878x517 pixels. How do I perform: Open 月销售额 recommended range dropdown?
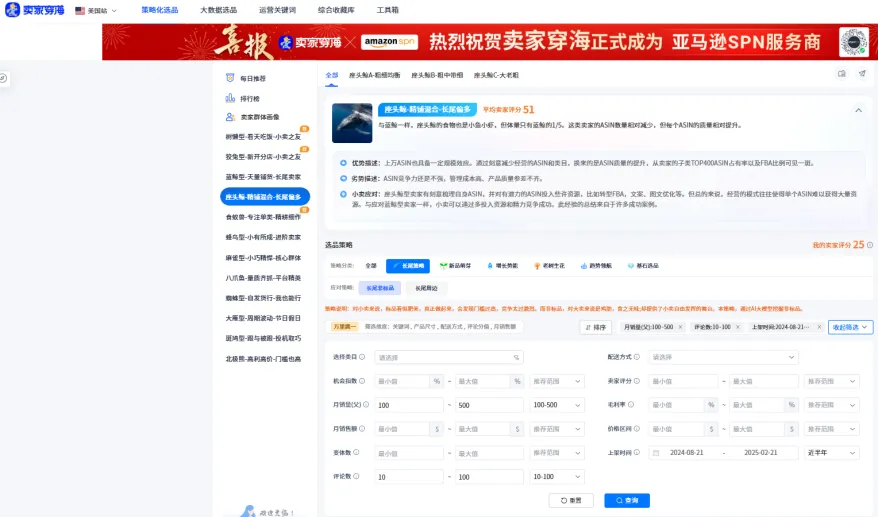[x=557, y=429]
